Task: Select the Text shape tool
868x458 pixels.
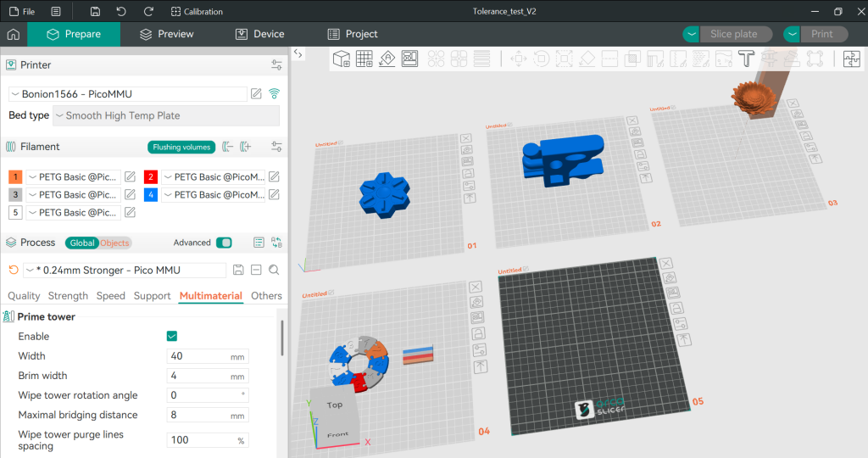Action: click(747, 59)
